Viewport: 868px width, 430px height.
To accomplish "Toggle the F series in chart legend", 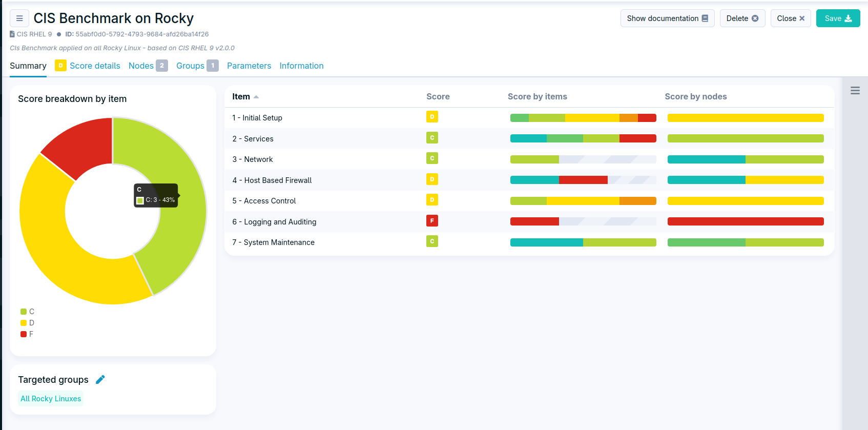I will pyautogui.click(x=28, y=334).
